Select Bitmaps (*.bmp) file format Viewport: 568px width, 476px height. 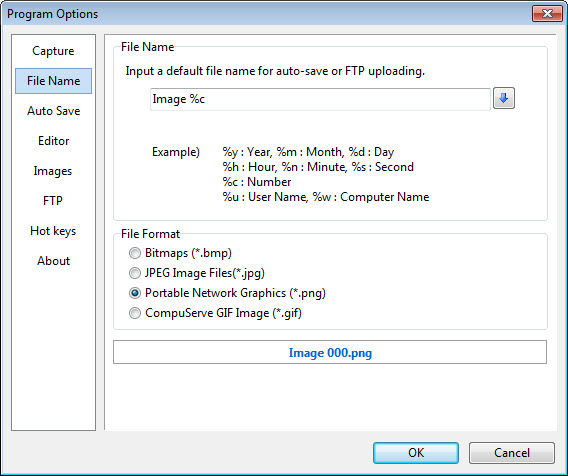tap(180, 253)
